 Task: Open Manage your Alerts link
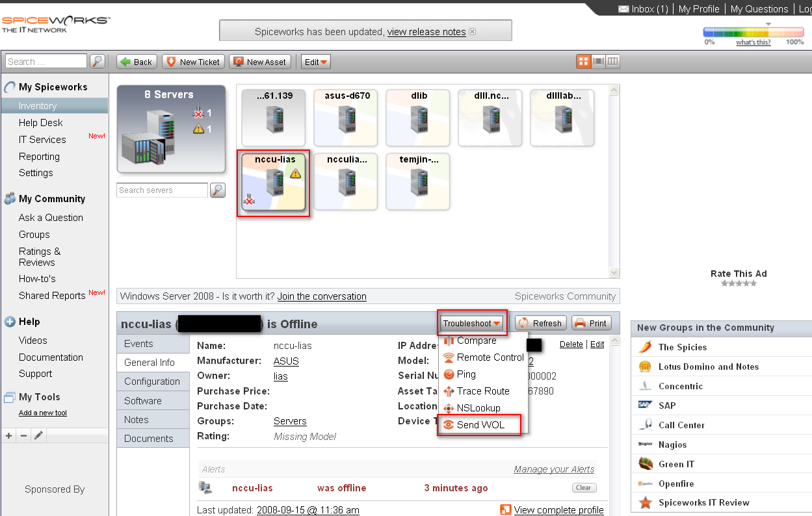coord(554,469)
